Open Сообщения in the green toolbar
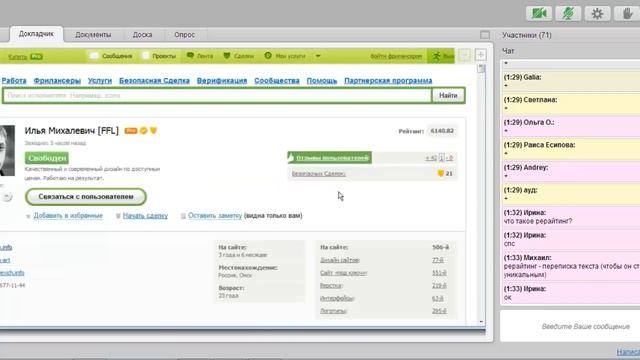The image size is (640, 360). (111, 56)
